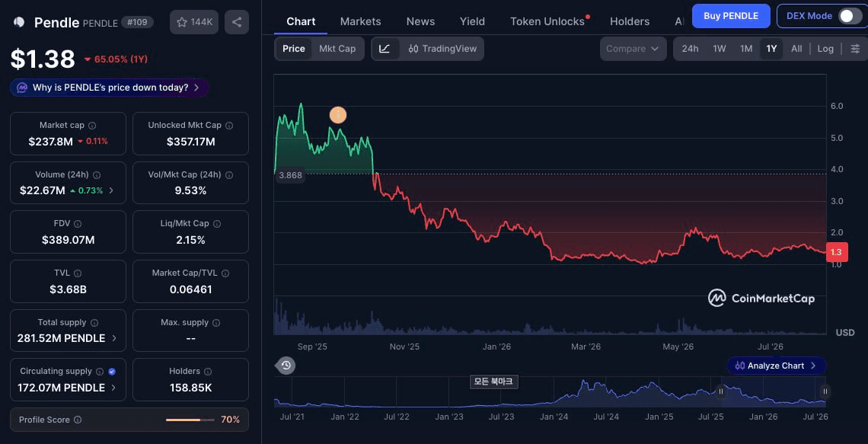Click Circulating supply info icon
This screenshot has height=444, width=868.
[x=100, y=372]
